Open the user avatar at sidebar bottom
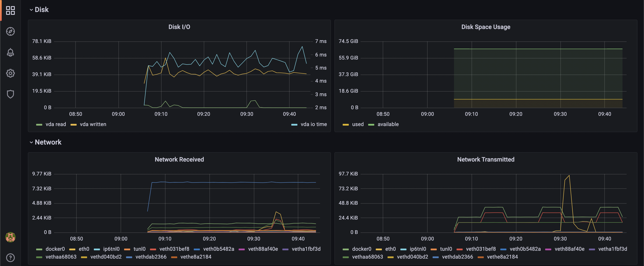This screenshot has width=644, height=266. 10,237
